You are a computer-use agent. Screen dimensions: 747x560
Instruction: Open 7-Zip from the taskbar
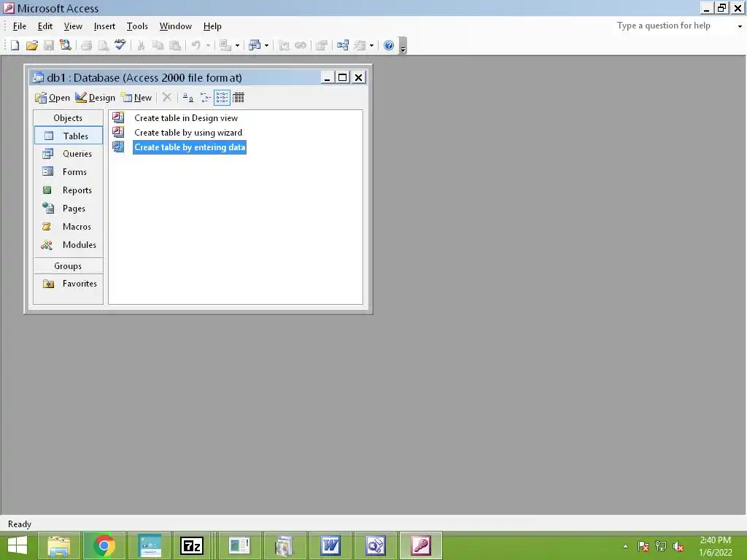192,545
